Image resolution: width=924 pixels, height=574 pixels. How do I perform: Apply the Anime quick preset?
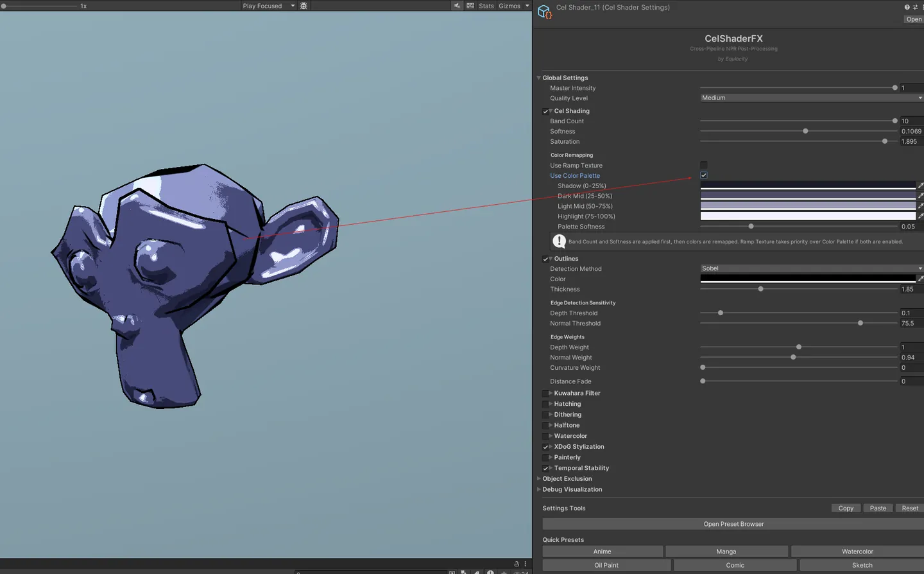click(x=603, y=552)
